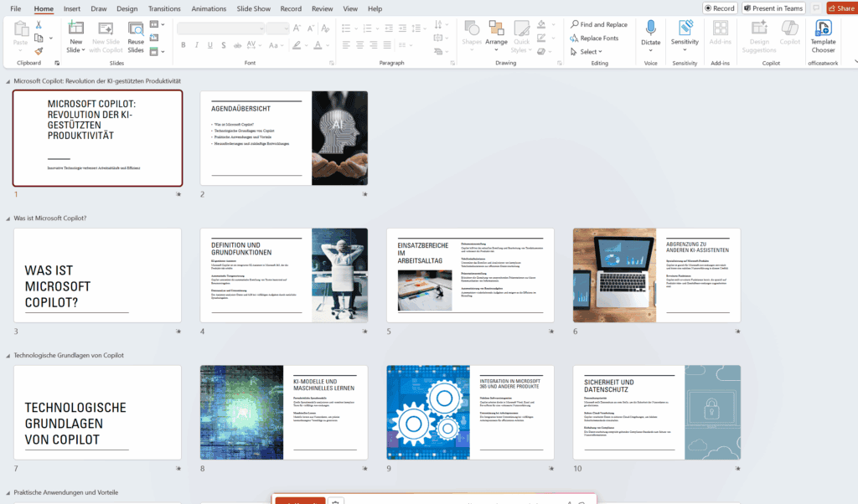
Task: Open the Help tab
Action: point(375,8)
